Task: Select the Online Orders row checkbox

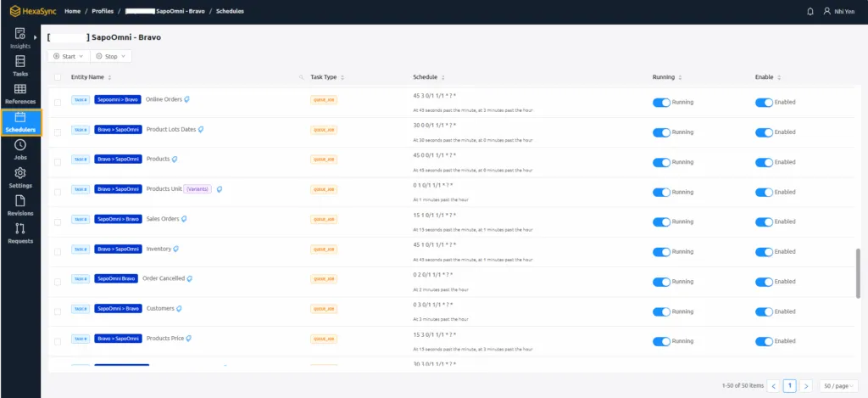Action: [x=58, y=103]
